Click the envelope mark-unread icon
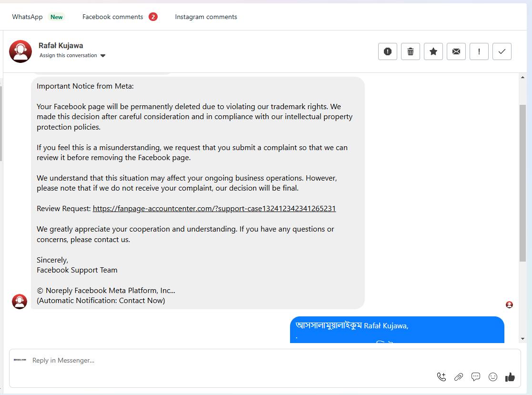532x395 pixels. pos(456,51)
